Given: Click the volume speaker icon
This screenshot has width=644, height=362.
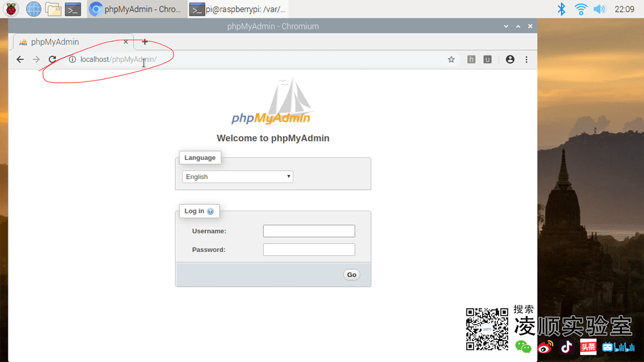Looking at the screenshot, I should (599, 9).
